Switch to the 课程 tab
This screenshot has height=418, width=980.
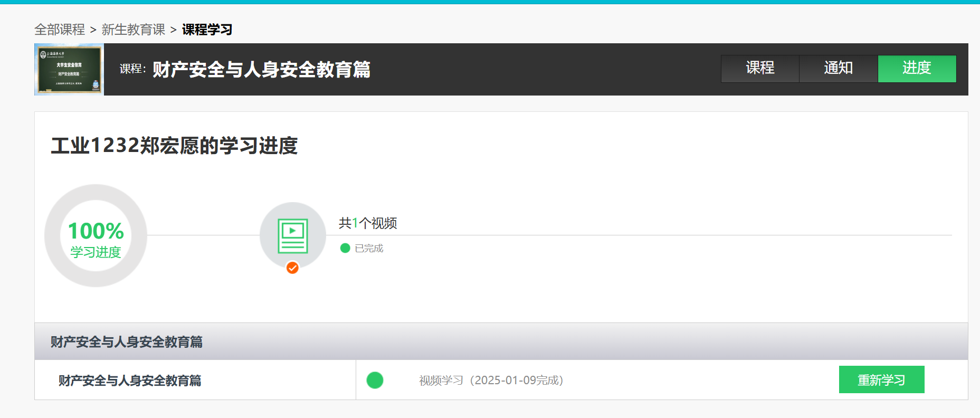(x=760, y=69)
